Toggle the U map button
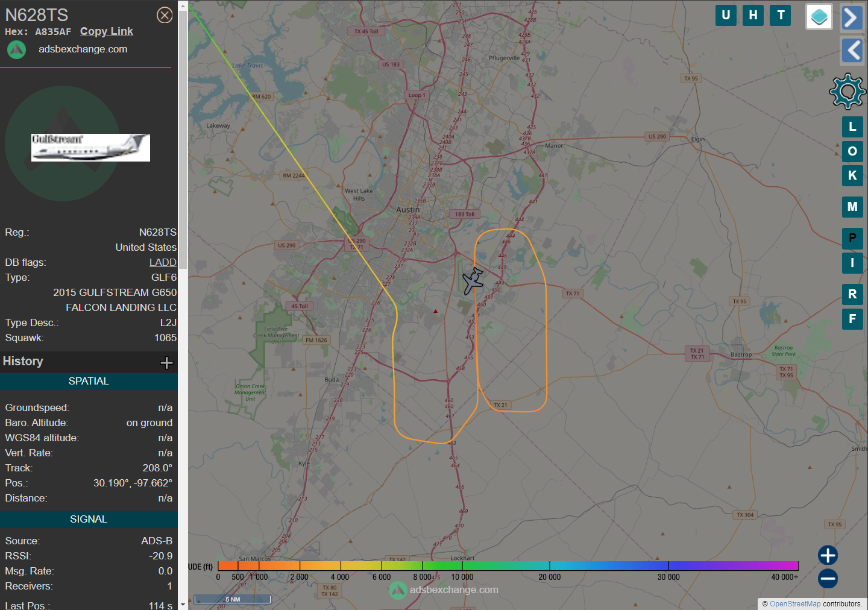Viewport: 868px width, 610px height. [x=726, y=15]
